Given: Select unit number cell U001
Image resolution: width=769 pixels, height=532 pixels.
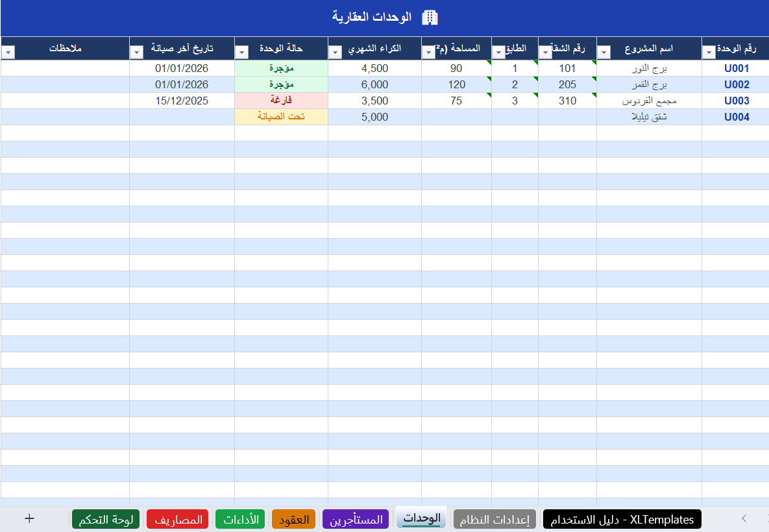Looking at the screenshot, I should tap(735, 68).
